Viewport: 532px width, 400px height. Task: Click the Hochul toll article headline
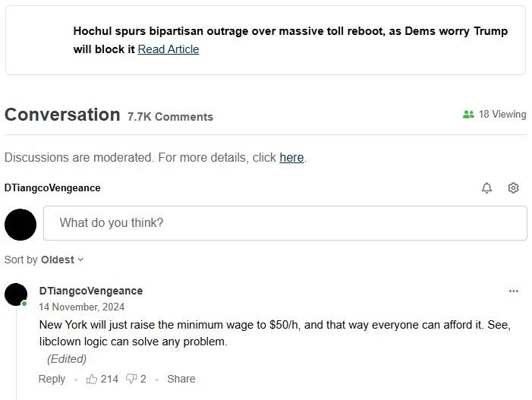[291, 40]
